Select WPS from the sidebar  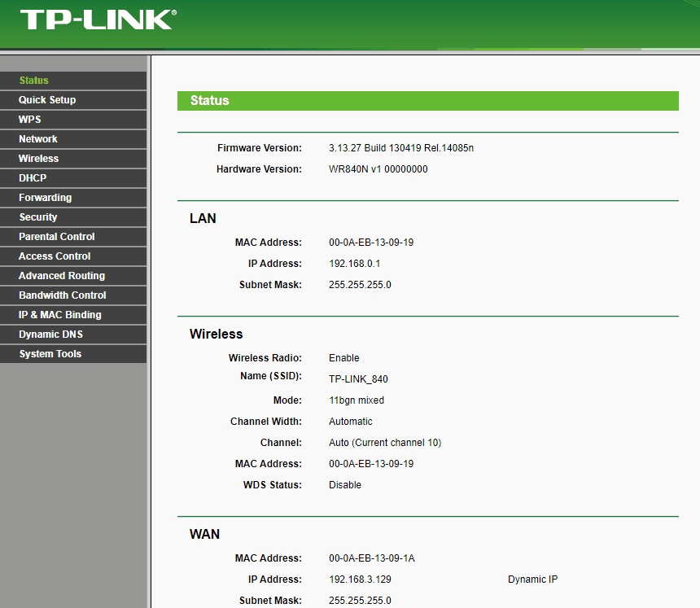73,120
